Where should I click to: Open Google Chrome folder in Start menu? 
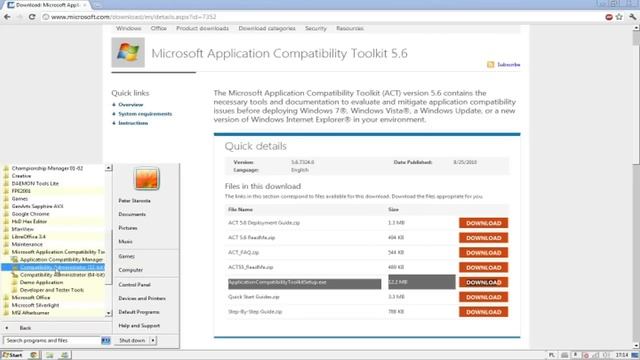pos(30,214)
